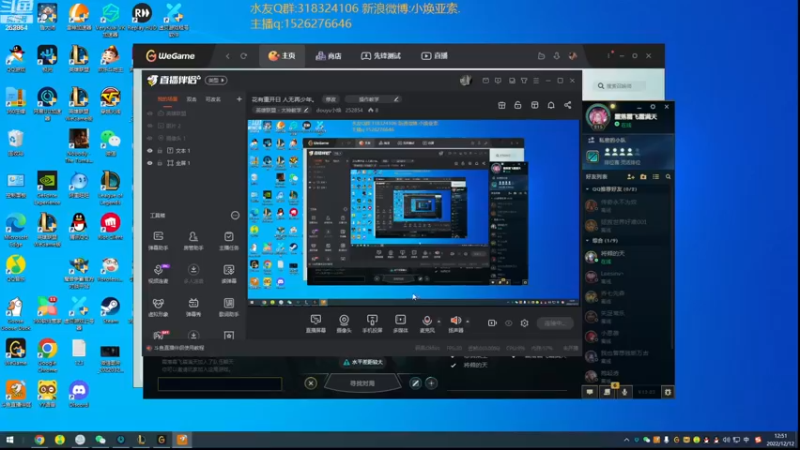Viewport: 800px width, 450px height.
Task: Open the danmaku show tool
Action: coord(193,307)
